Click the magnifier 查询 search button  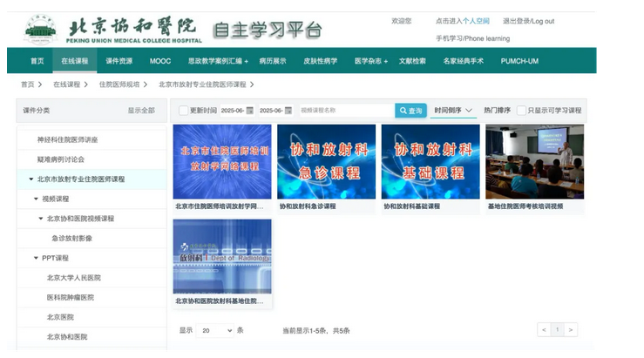click(x=410, y=111)
